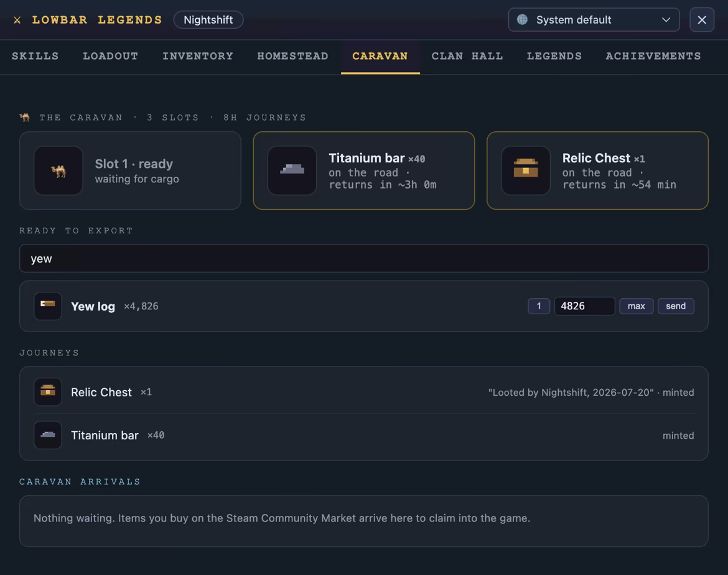The height and width of the screenshot is (575, 728).
Task: Select the Caravan tab
Action: coord(380,56)
